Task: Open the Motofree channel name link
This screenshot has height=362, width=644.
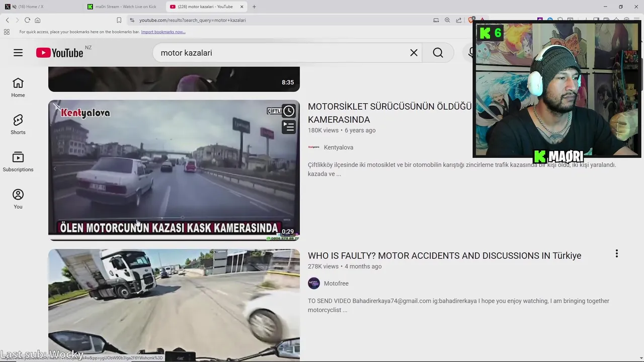Action: coord(336,284)
